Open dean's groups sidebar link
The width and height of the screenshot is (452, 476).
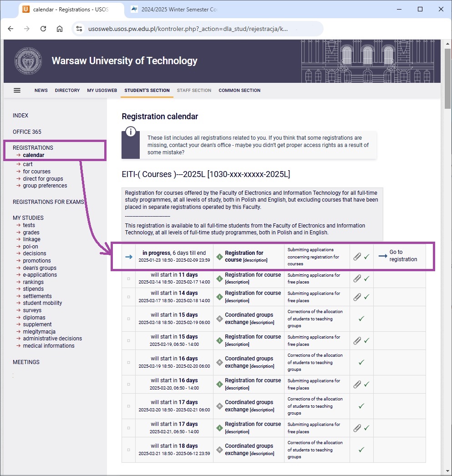(40, 268)
